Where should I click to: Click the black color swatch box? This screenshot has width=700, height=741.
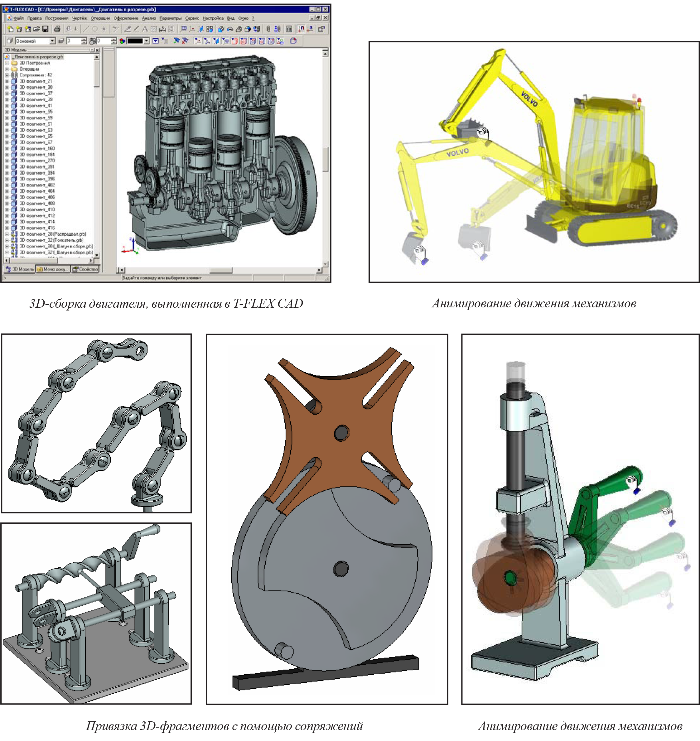(135, 41)
